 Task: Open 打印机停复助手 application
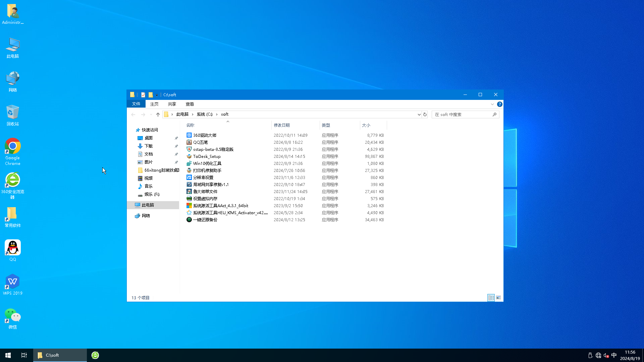207,170
